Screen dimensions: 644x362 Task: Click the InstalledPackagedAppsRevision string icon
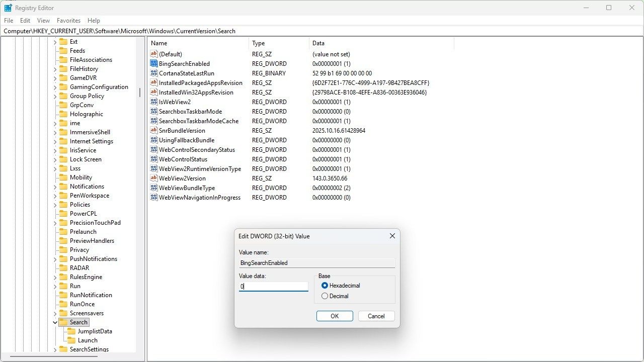pyautogui.click(x=154, y=83)
